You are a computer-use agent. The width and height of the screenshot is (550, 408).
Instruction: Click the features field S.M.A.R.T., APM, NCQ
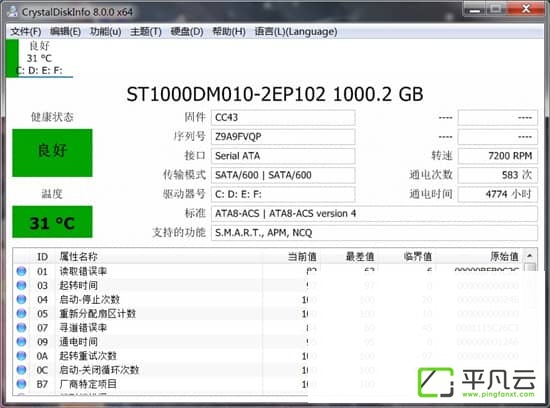coord(374,233)
